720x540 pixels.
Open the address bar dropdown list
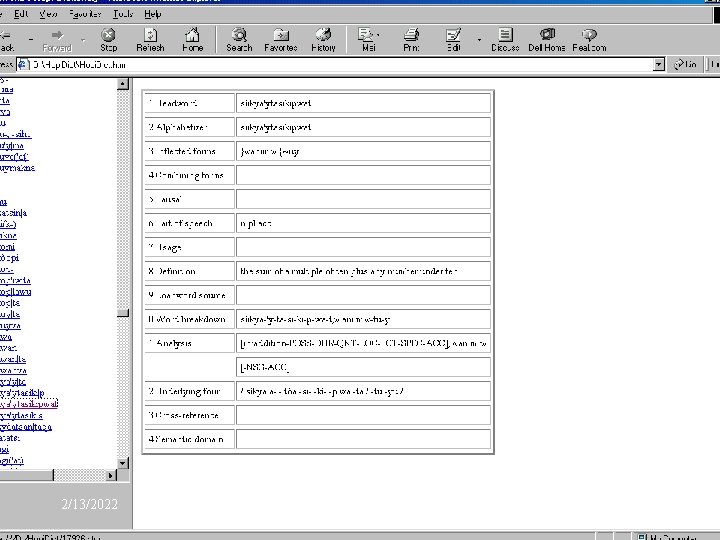(x=658, y=65)
